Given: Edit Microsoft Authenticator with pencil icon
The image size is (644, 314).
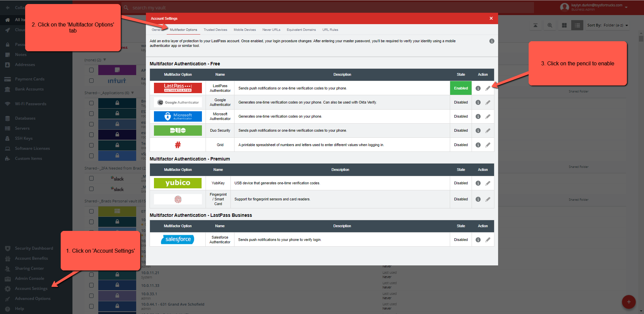Looking at the screenshot, I should tap(488, 117).
